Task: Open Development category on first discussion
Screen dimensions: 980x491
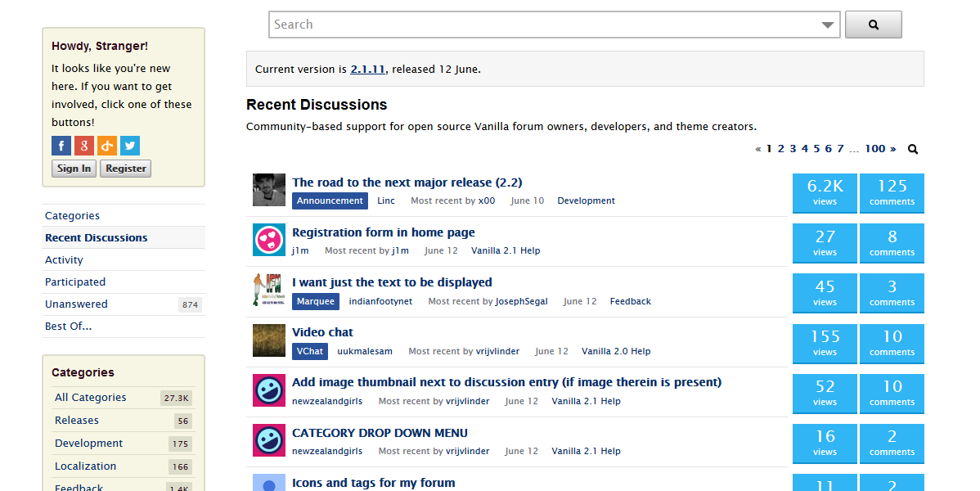Action: 587,200
